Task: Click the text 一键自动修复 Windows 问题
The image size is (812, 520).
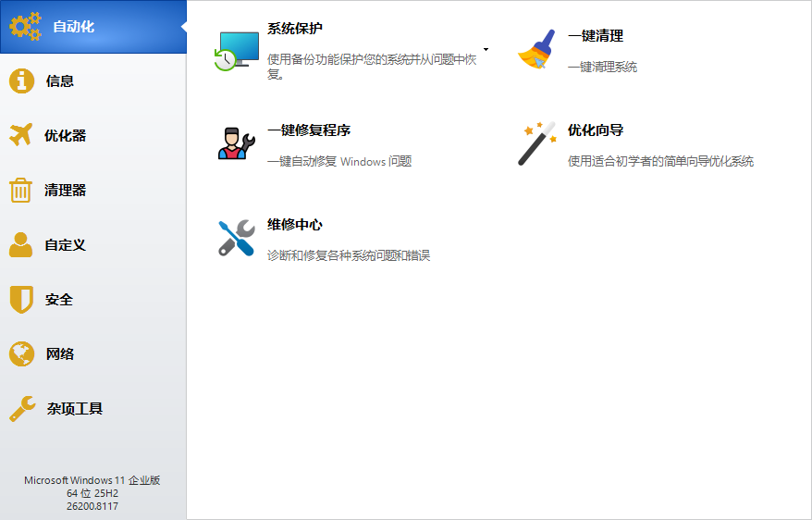Action: pos(339,161)
